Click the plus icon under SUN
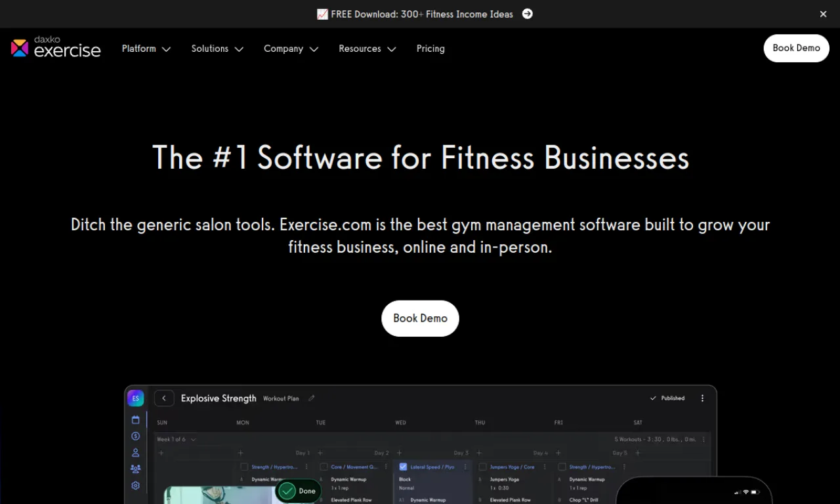This screenshot has height=504, width=840. coord(161,453)
